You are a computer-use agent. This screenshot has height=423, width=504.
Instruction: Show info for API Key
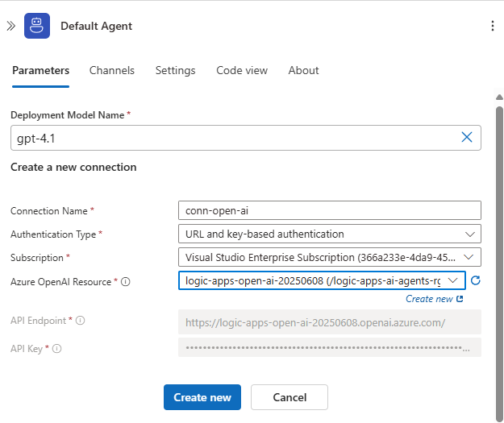click(57, 349)
